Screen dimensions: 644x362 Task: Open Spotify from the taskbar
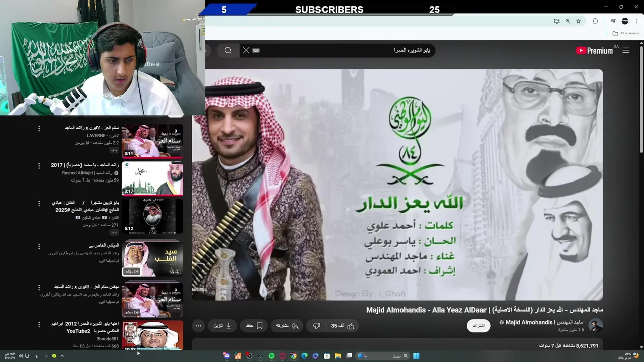(x=271, y=356)
